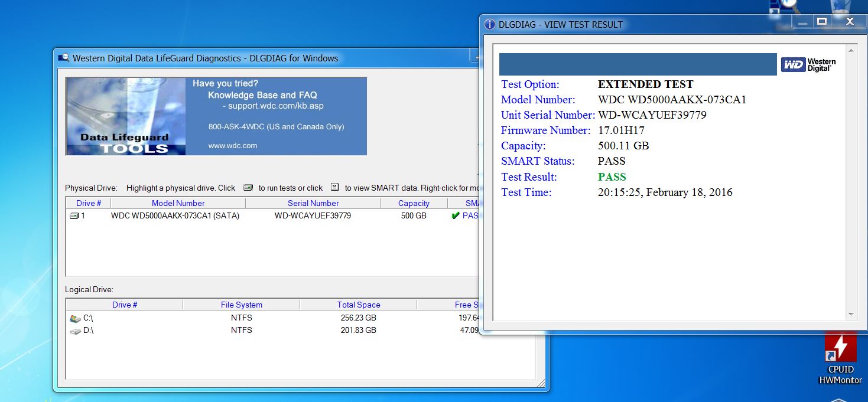Viewport: 868px width, 402px height.
Task: Click the Total Space column header
Action: pyautogui.click(x=359, y=305)
